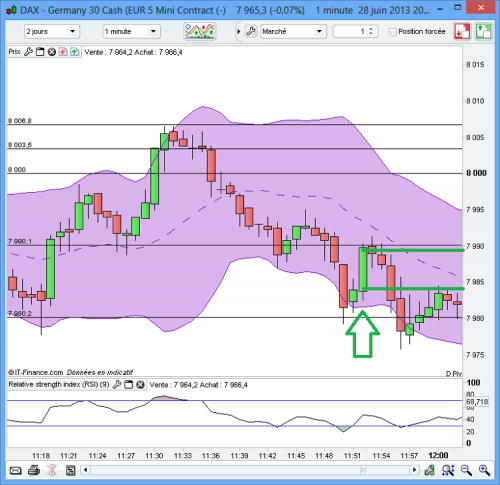Open the Prix panel wrench settings

coord(29,52)
